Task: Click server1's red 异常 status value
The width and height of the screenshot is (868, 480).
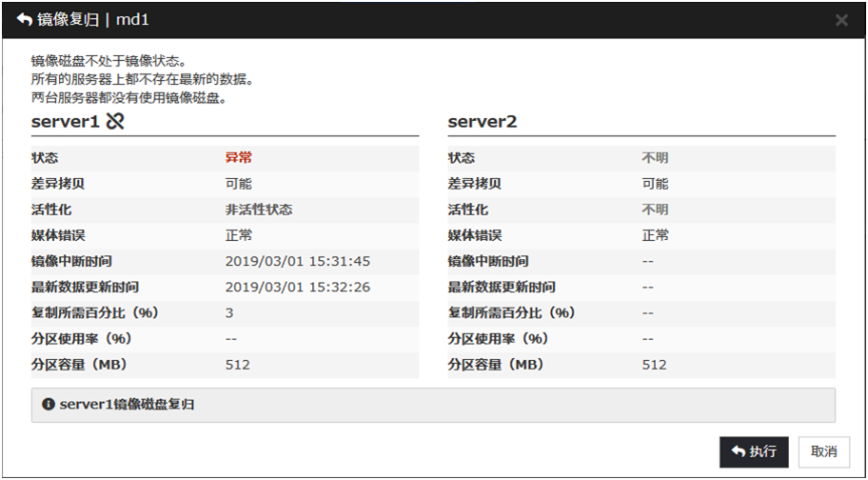Action: pos(238,158)
